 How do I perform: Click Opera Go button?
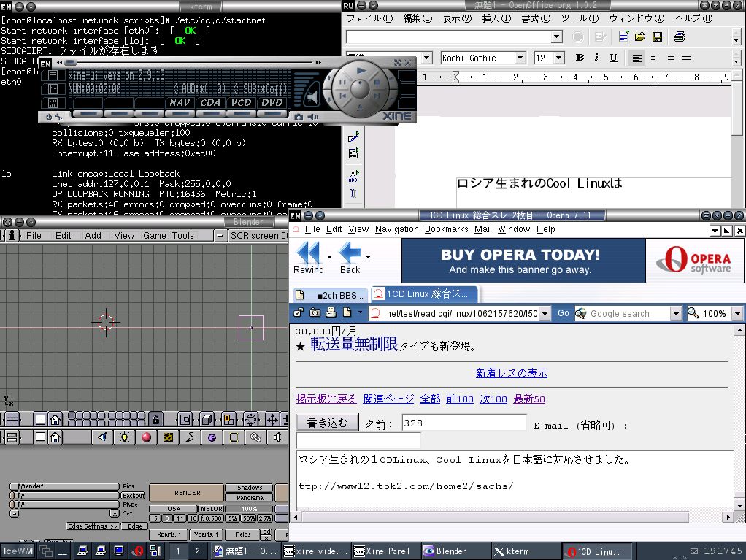564,313
